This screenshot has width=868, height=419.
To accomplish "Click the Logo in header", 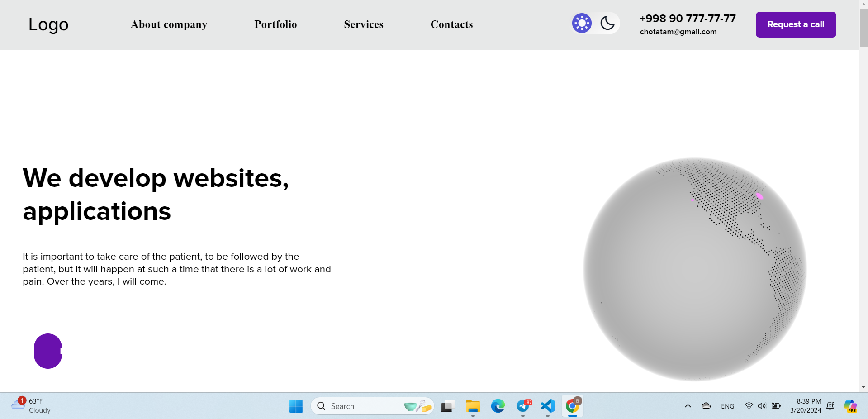I will 48,24.
